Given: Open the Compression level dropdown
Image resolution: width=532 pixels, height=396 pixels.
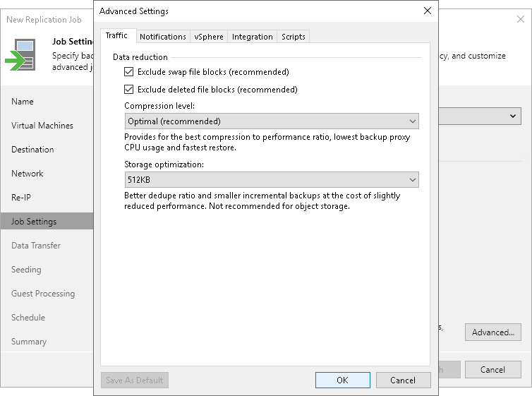Looking at the screenshot, I should [272, 121].
